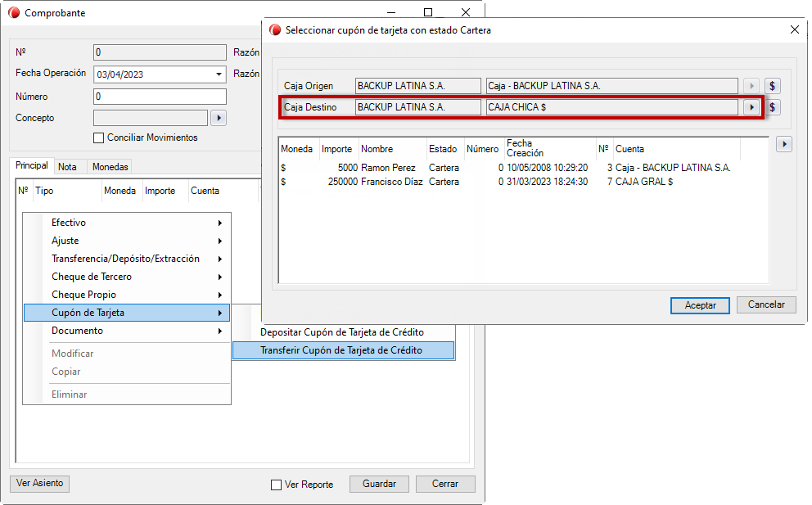The height and width of the screenshot is (505, 812).
Task: Click the Comprobante window red icon
Action: (14, 12)
